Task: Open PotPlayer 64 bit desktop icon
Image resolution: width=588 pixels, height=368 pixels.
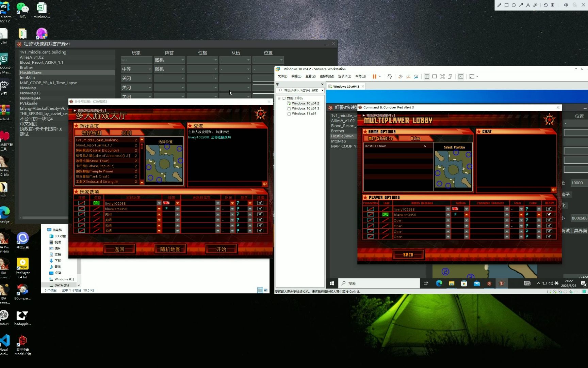Action: click(x=23, y=268)
